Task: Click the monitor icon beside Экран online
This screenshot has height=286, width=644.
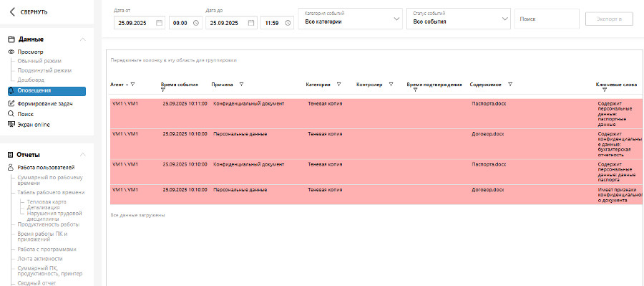Action: pyautogui.click(x=11, y=124)
